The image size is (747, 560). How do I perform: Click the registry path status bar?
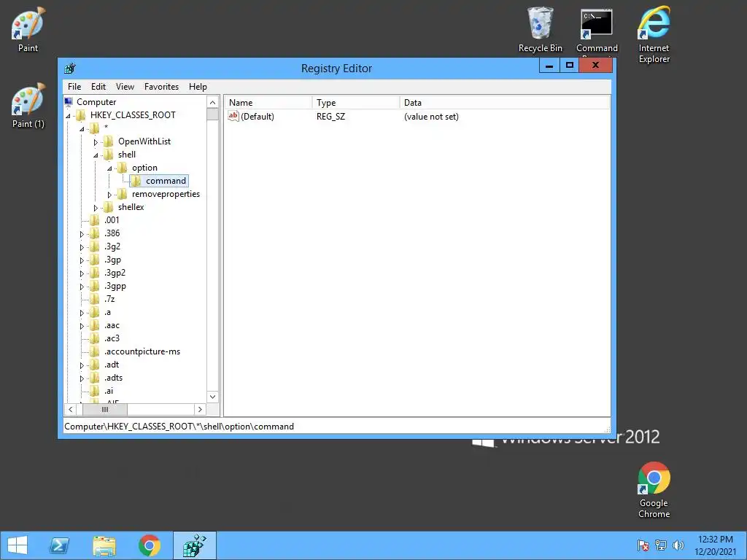point(337,426)
